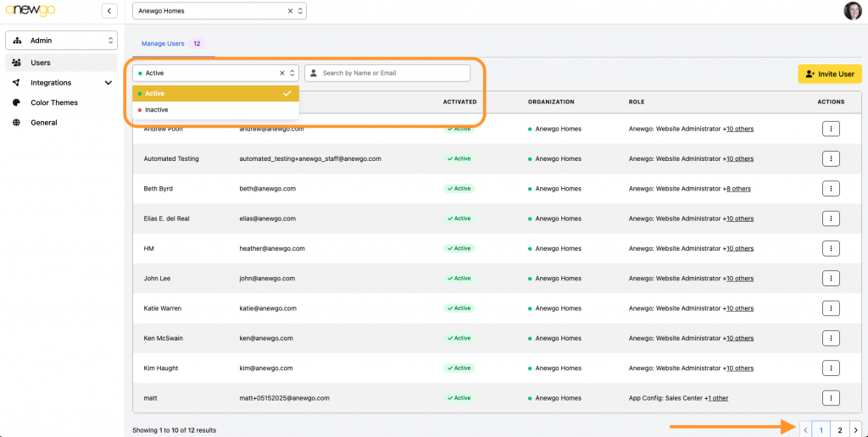Open the Admin section dropdown

[x=61, y=41]
